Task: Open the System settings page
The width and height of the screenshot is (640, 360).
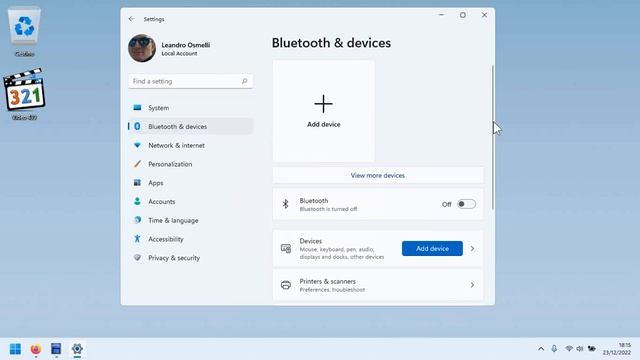Action: point(191,108)
